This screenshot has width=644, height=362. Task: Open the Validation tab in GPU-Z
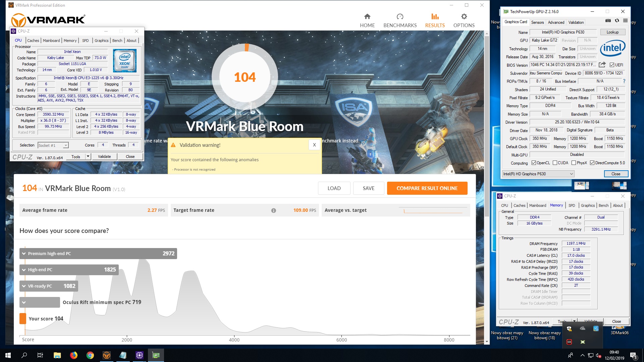tap(576, 22)
